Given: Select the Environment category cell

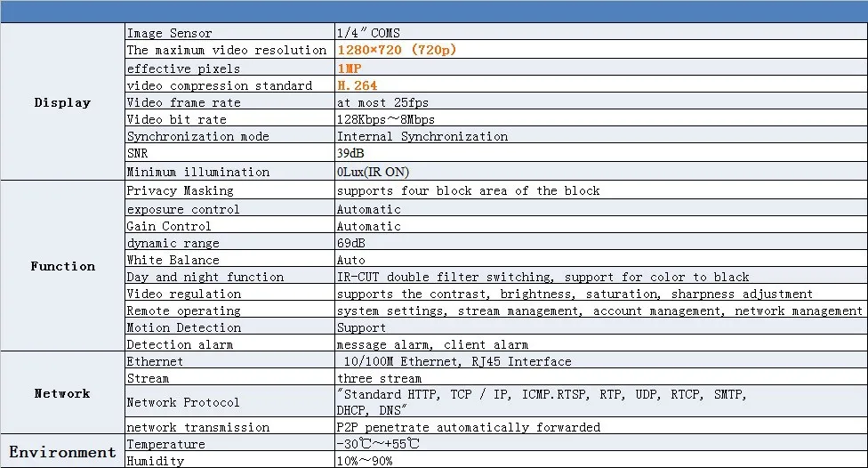Looking at the screenshot, I should pos(62,451).
